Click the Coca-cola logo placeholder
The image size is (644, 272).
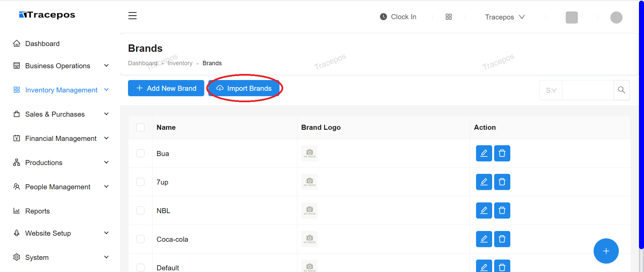pyautogui.click(x=309, y=239)
